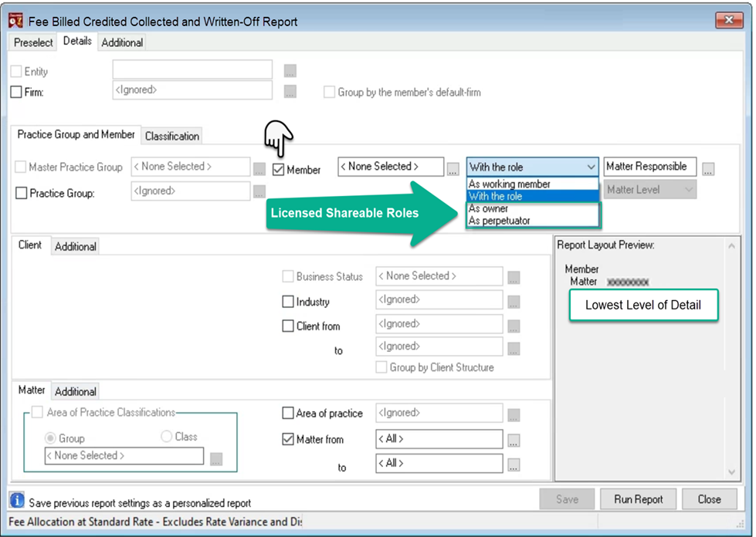Click the browse button for Client to field
Screen dimensions: 756x537
(514, 349)
